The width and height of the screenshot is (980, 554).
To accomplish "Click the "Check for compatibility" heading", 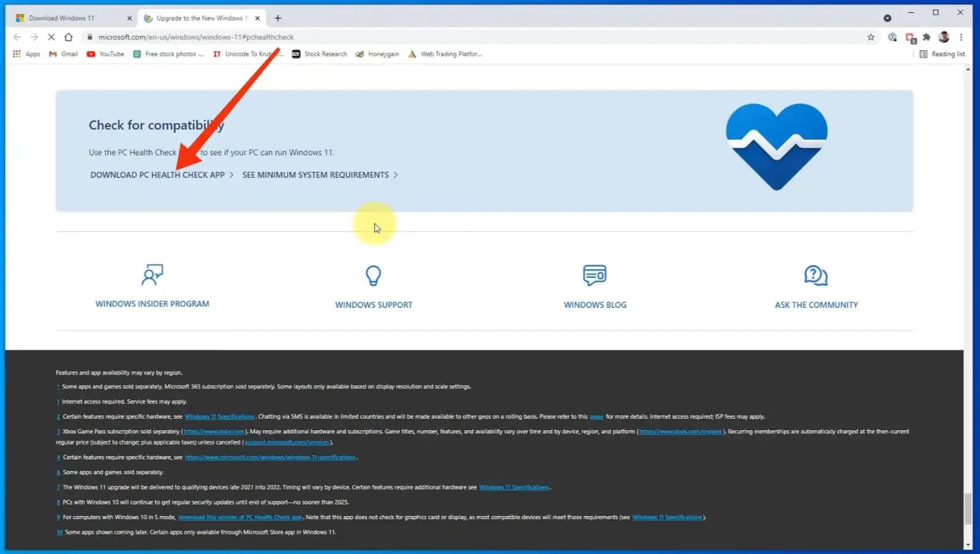I will (x=156, y=125).
